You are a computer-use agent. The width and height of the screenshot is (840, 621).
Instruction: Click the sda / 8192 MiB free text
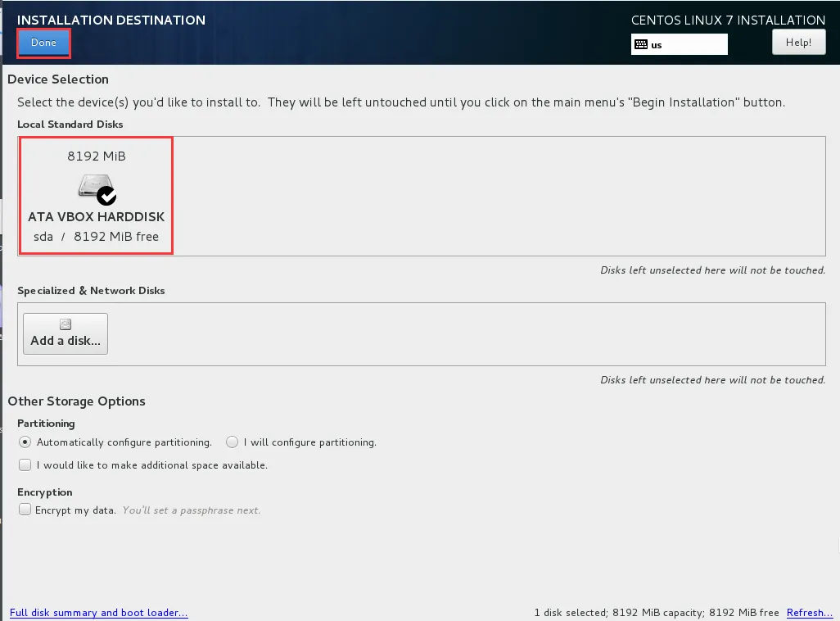click(x=96, y=237)
